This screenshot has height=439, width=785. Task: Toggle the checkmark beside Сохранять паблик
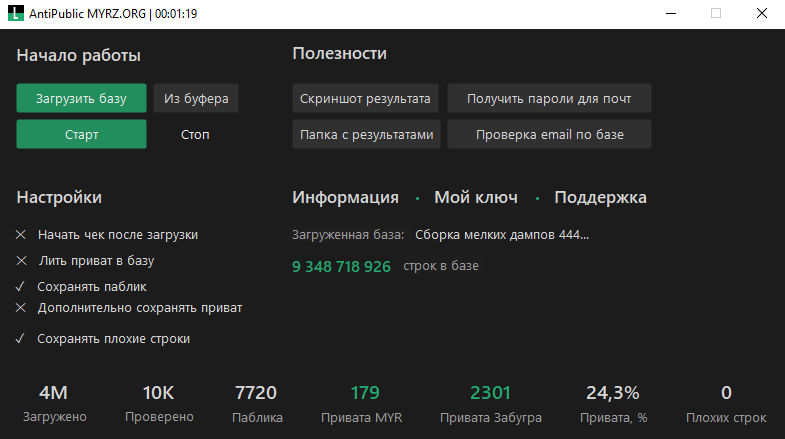point(20,287)
